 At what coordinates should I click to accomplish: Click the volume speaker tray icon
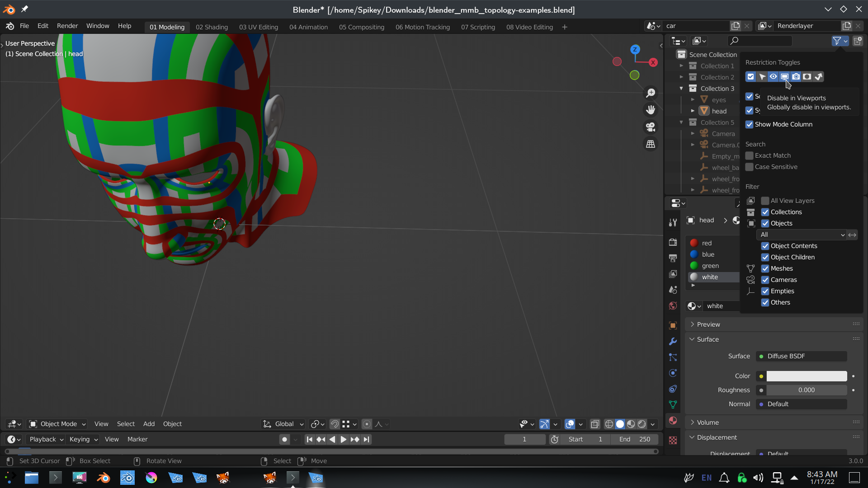coord(758,478)
